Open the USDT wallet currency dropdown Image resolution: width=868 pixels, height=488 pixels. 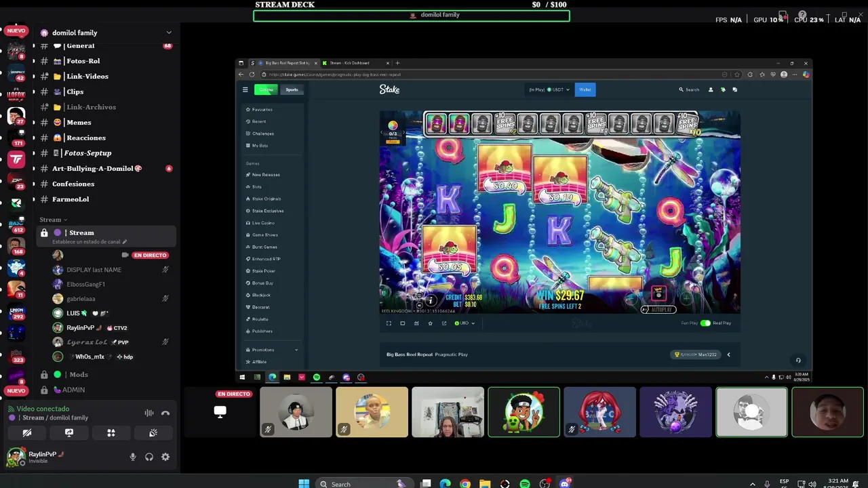[549, 89]
